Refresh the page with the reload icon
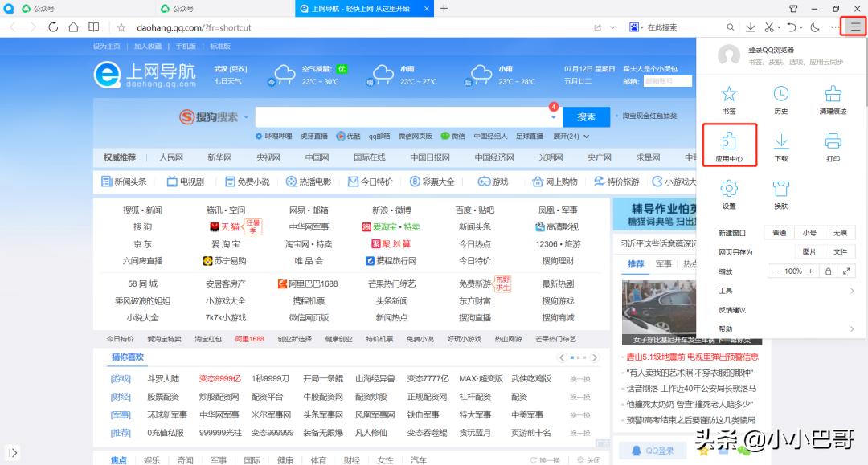 pyautogui.click(x=53, y=27)
